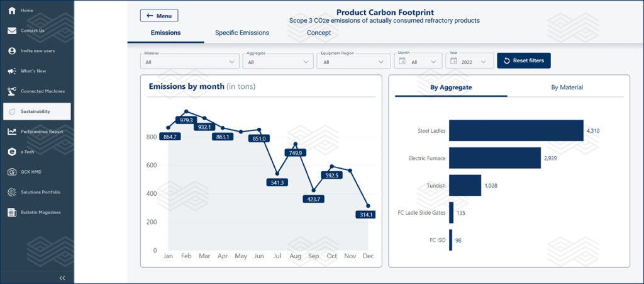Screen dimensions: 644x284
Task: Open the Year 2022 dropdown
Action: tap(469, 60)
